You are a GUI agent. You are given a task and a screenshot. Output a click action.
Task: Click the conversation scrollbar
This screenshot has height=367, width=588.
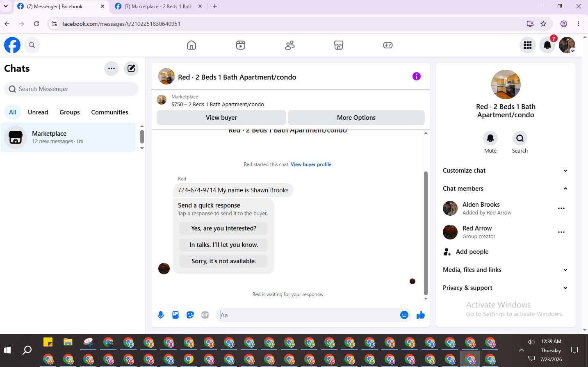coord(426,233)
